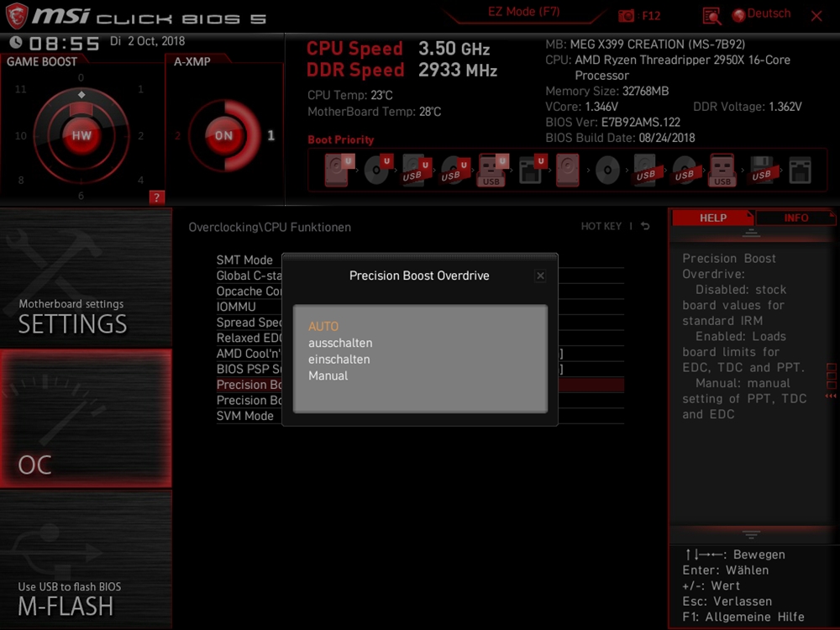Image resolution: width=840 pixels, height=630 pixels.
Task: Click the date Di 2 Oct, 2018
Action: tap(147, 41)
